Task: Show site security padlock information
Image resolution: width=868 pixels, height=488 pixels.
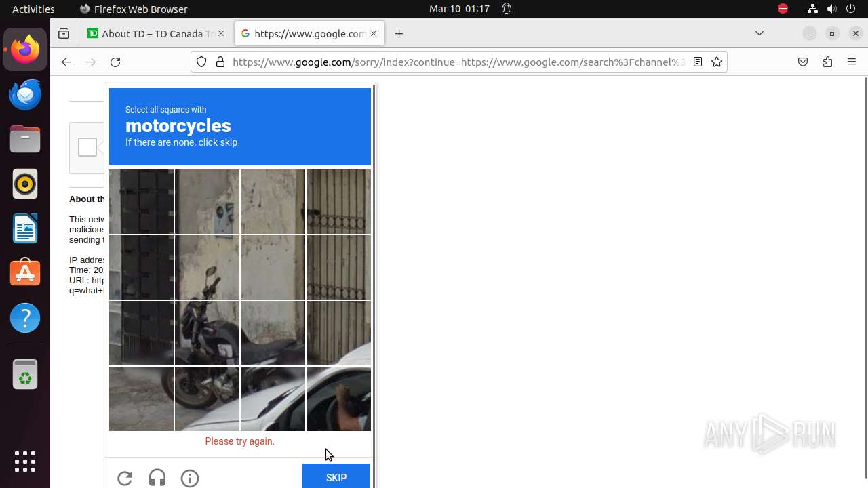Action: click(x=220, y=62)
